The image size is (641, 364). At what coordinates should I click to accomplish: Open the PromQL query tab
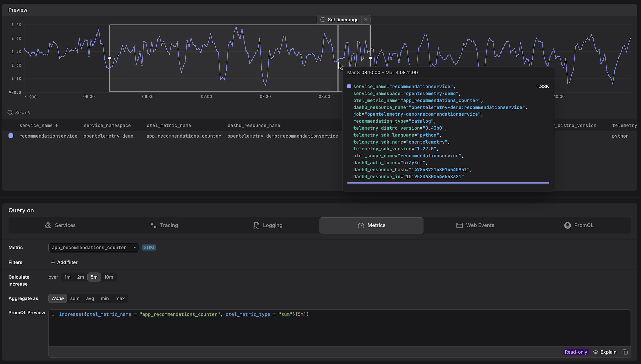[x=579, y=225]
